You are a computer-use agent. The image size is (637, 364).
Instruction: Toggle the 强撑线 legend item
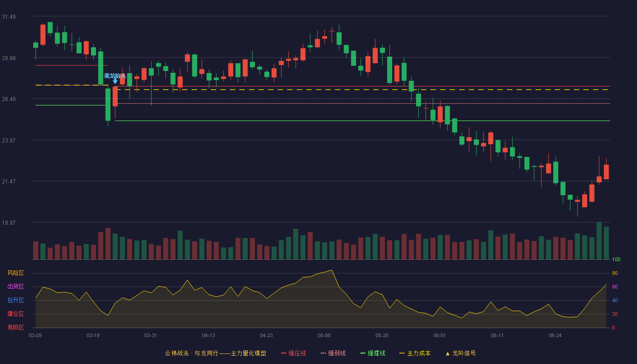(x=373, y=353)
